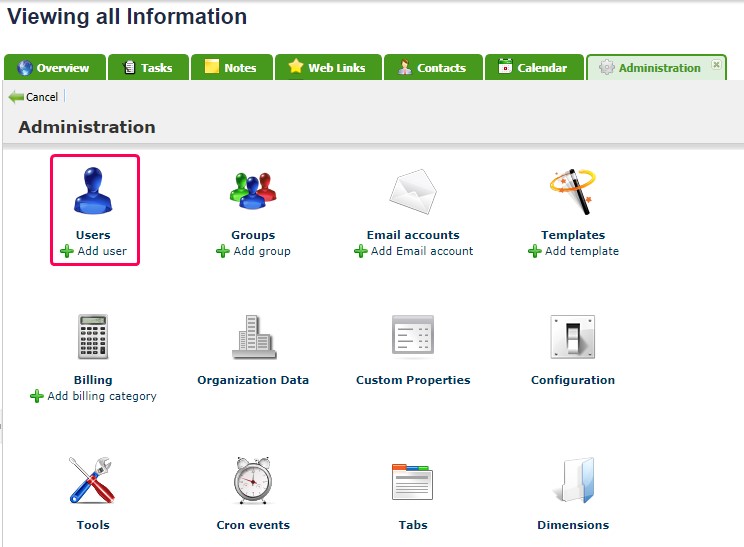
Task: Open the Cron events alarm clock icon
Action: click(253, 480)
